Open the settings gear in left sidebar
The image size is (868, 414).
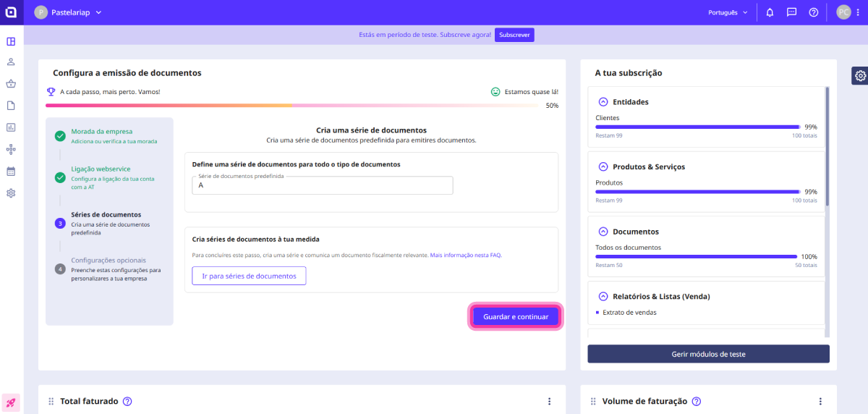[11, 193]
